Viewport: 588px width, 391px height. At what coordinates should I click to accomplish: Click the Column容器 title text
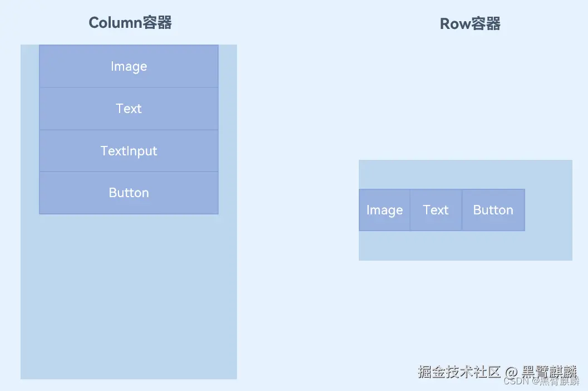pos(130,23)
